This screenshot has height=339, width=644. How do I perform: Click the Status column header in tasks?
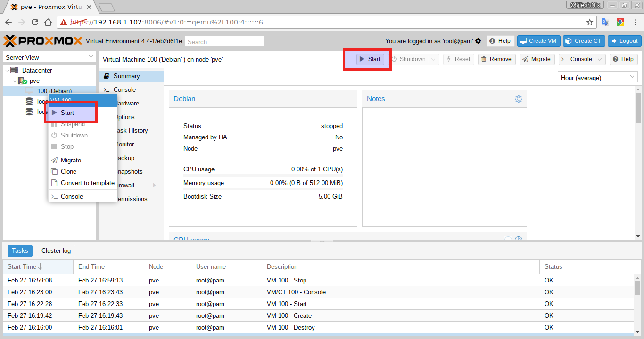click(x=587, y=266)
